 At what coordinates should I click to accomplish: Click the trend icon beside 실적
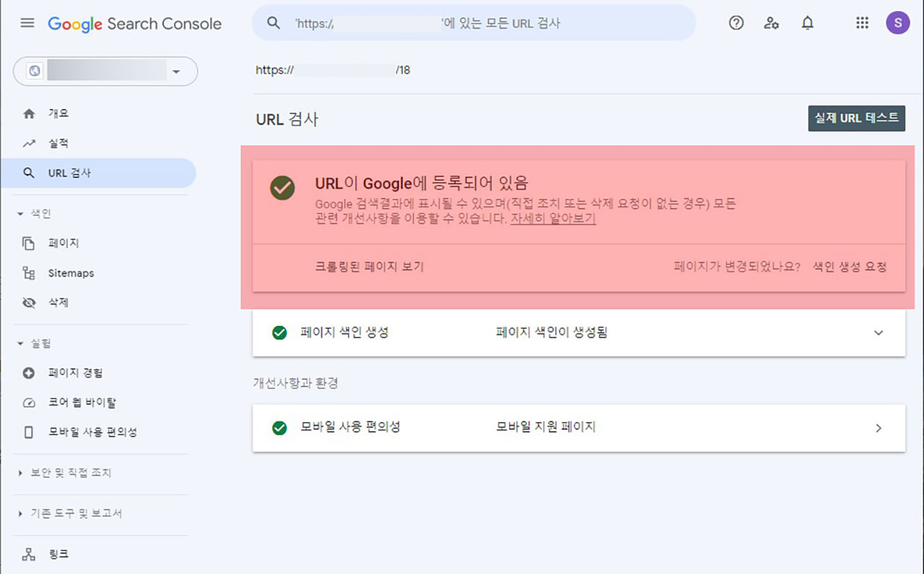[29, 143]
